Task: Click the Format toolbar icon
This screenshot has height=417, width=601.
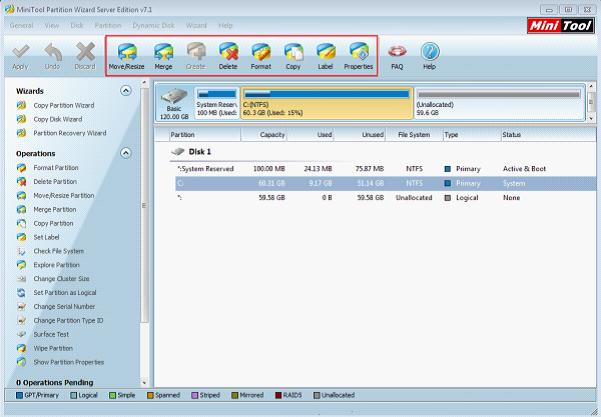Action: tap(261, 52)
